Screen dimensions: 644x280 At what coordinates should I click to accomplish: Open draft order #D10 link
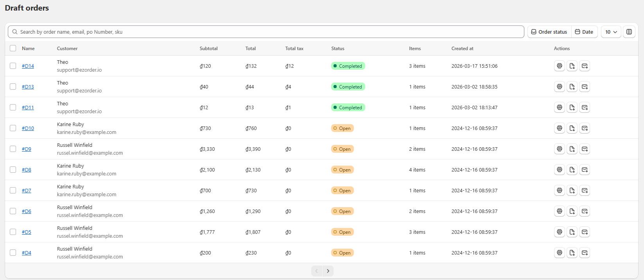[28, 128]
